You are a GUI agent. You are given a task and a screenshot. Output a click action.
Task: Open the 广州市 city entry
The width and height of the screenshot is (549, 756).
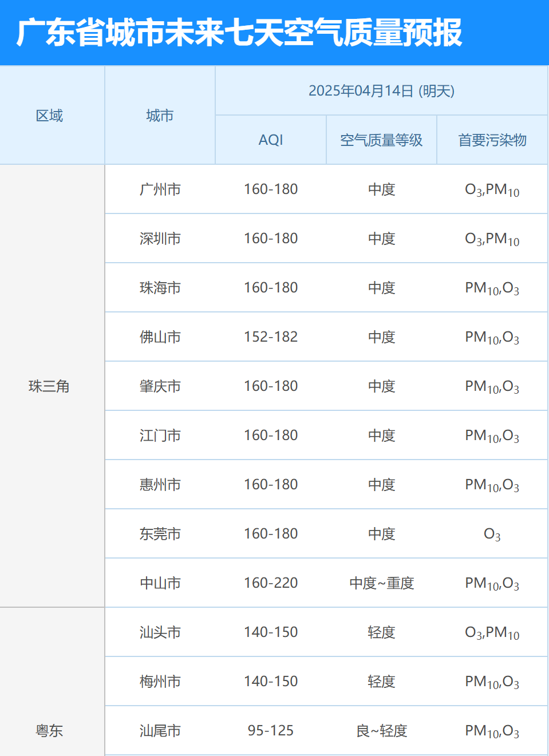coord(160,189)
